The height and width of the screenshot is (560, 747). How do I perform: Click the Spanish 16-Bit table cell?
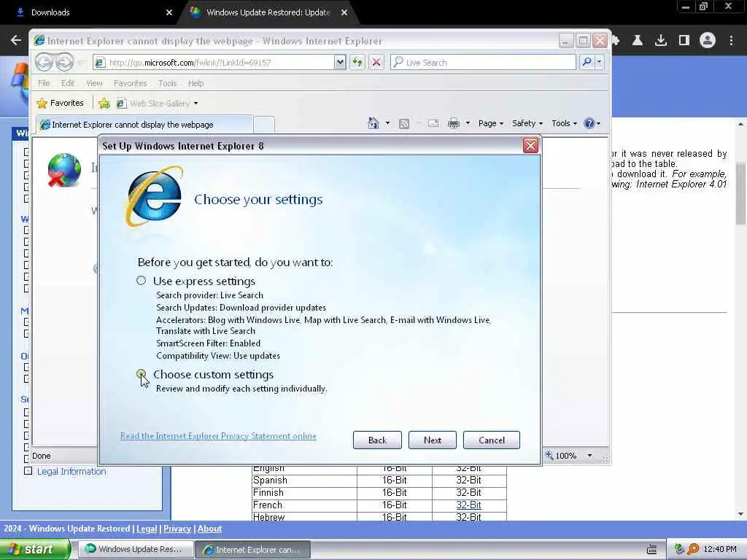pos(394,480)
